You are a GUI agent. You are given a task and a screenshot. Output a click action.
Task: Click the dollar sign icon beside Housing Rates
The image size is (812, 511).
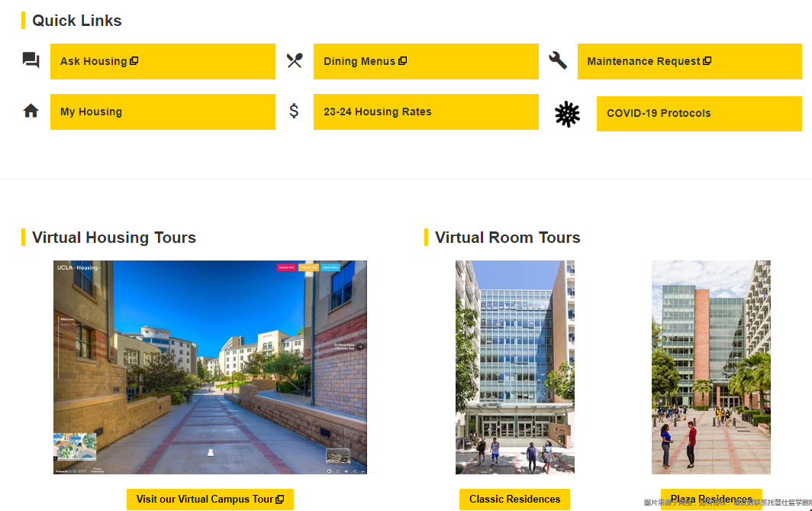[x=294, y=111]
